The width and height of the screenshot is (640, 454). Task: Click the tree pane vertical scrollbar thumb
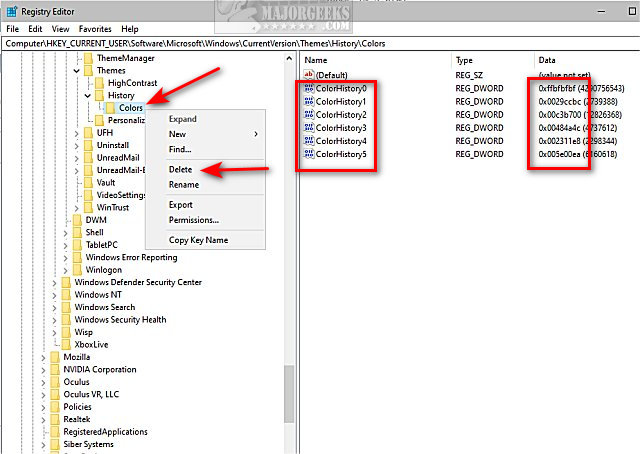tap(289, 395)
